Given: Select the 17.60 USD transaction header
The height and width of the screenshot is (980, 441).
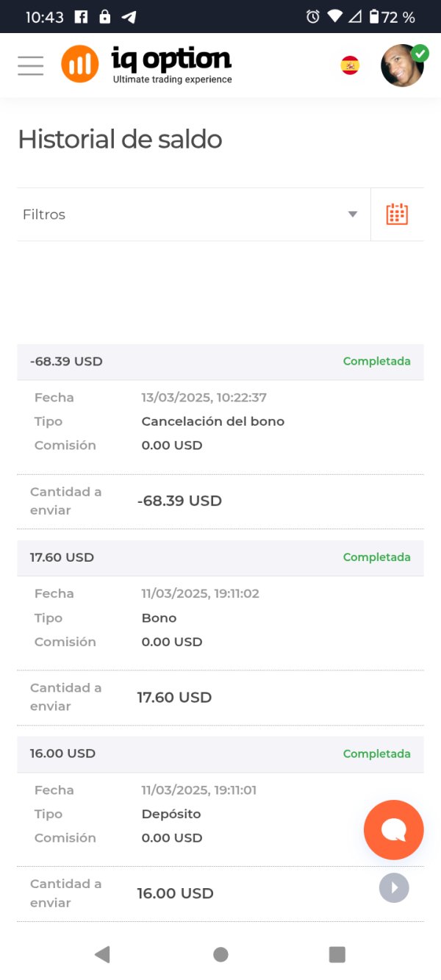Looking at the screenshot, I should (x=62, y=557).
